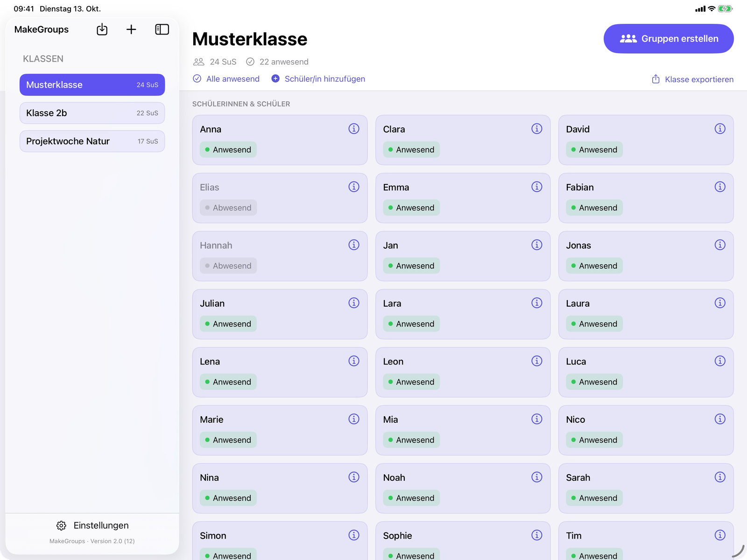Mark everyone with Alle anwesend

pyautogui.click(x=226, y=79)
